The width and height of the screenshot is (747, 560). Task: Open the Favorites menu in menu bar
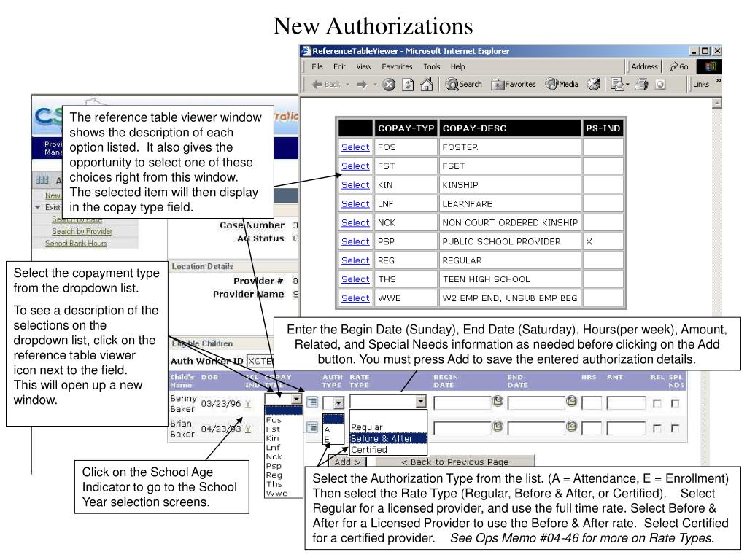[x=398, y=66]
